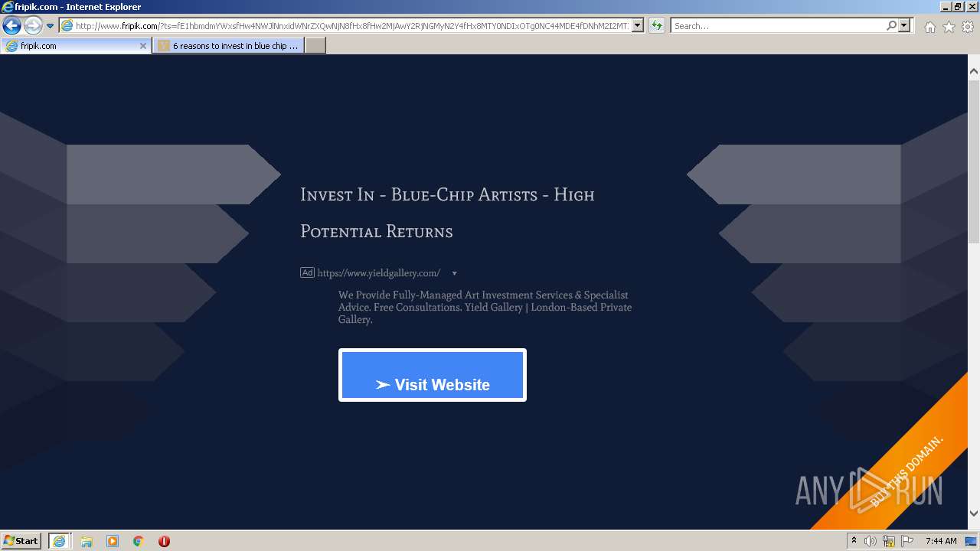The height and width of the screenshot is (551, 980).
Task: Close the fripik.com tab
Action: point(142,46)
